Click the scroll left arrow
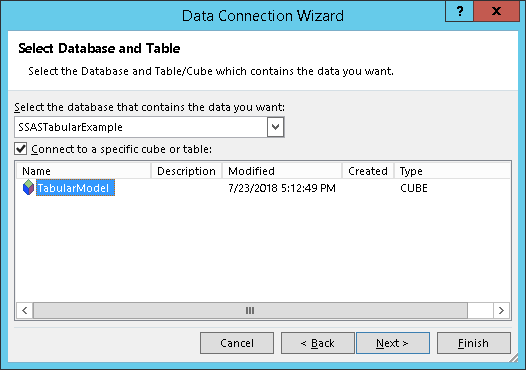 (24, 310)
